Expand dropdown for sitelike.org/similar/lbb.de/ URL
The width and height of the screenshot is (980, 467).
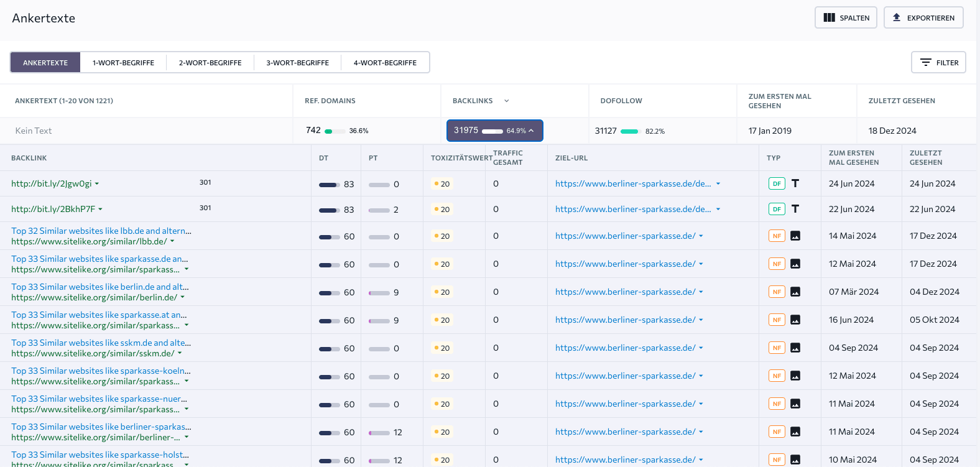[172, 241]
